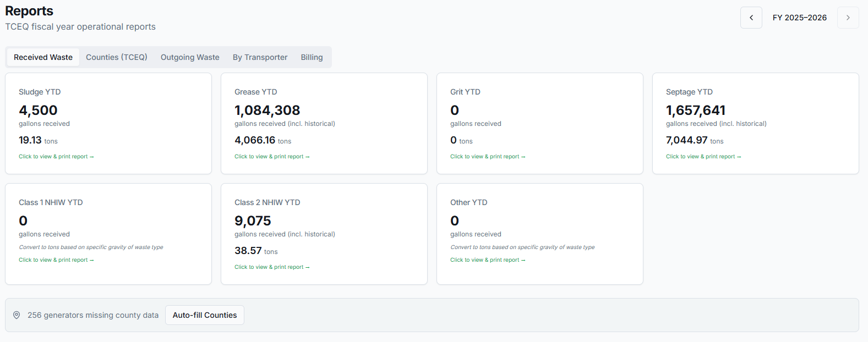Image resolution: width=868 pixels, height=342 pixels.
Task: Click the FY 2025–2026 label
Action: 800,18
